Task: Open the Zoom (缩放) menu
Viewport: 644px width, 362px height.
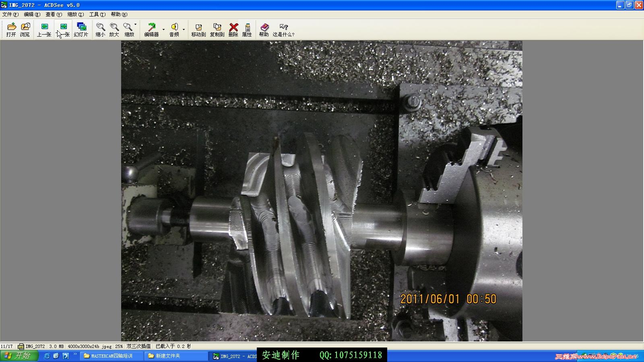Action: click(x=75, y=14)
